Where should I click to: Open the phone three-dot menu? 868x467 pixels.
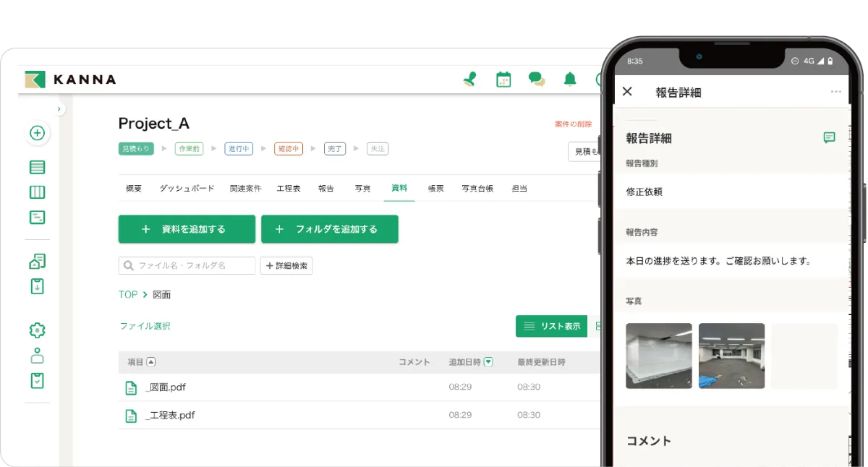point(836,92)
